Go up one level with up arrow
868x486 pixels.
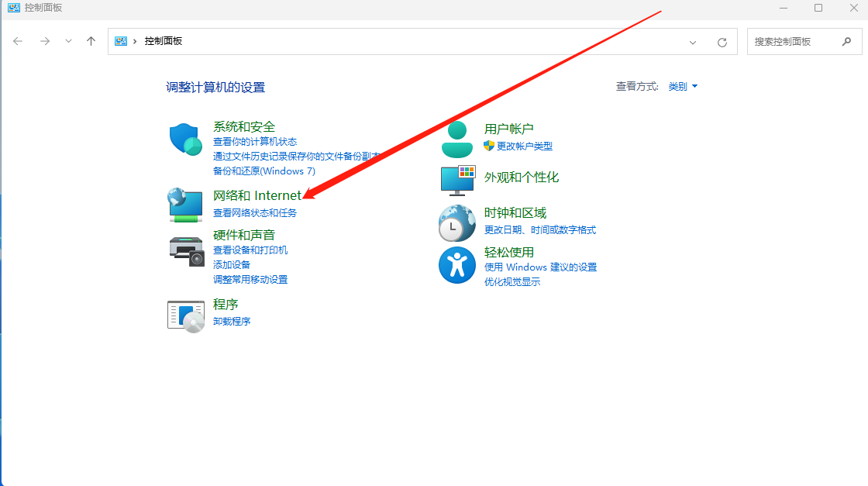pos(91,41)
